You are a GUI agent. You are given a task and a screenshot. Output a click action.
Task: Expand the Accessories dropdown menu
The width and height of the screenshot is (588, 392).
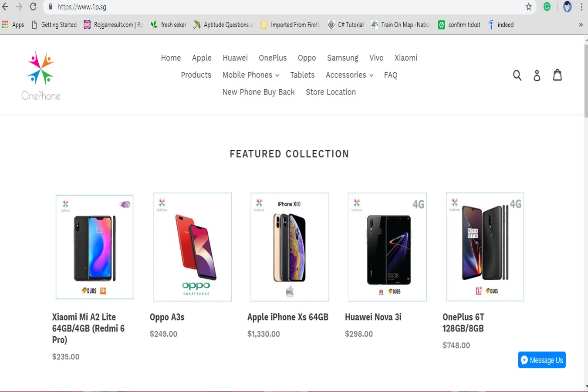pos(349,75)
